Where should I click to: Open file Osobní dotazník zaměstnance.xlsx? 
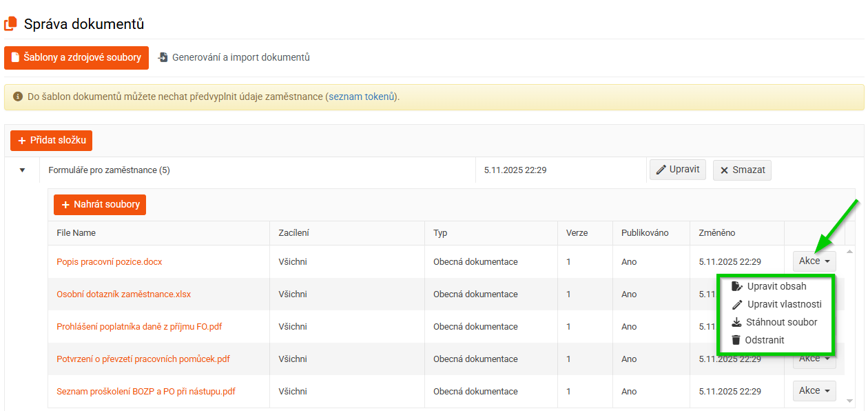click(123, 294)
